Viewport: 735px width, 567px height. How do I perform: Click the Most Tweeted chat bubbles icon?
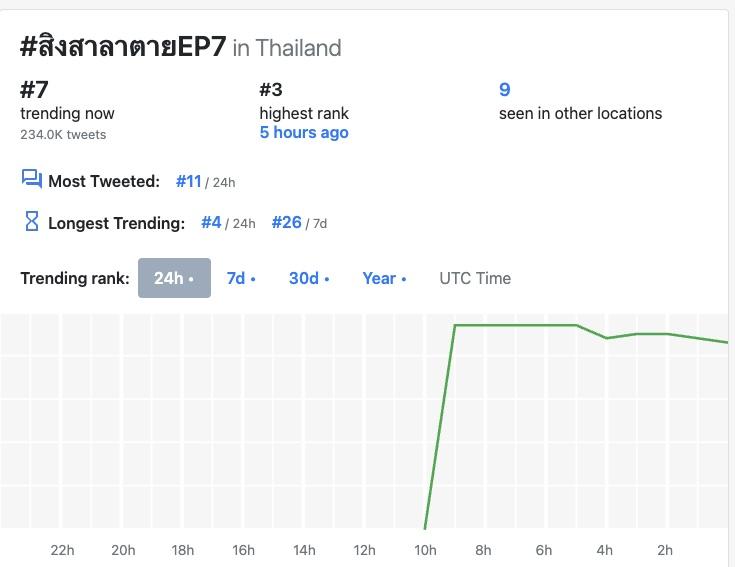pyautogui.click(x=31, y=180)
